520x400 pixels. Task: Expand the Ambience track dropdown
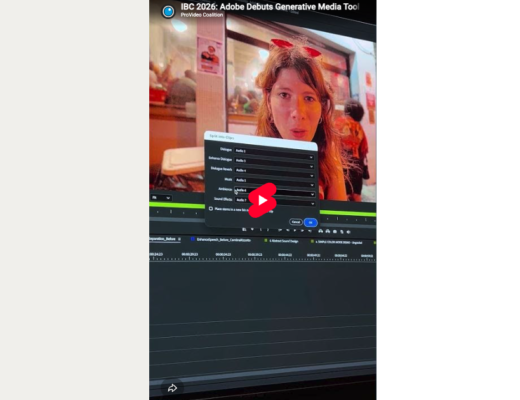tap(274, 191)
